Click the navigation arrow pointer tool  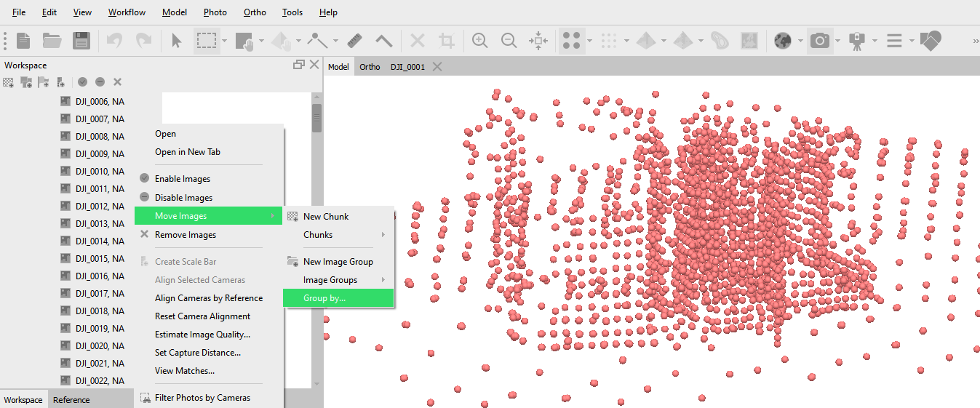tap(176, 41)
